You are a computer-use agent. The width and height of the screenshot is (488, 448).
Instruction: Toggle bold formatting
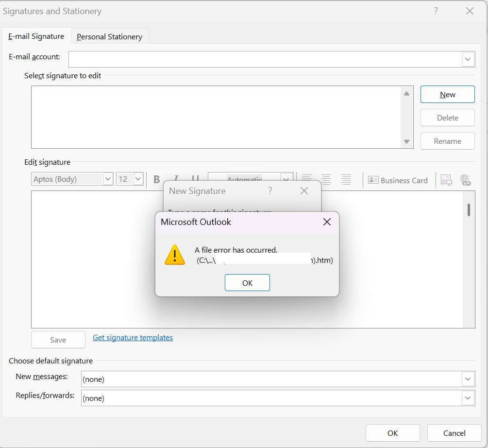[x=156, y=179]
